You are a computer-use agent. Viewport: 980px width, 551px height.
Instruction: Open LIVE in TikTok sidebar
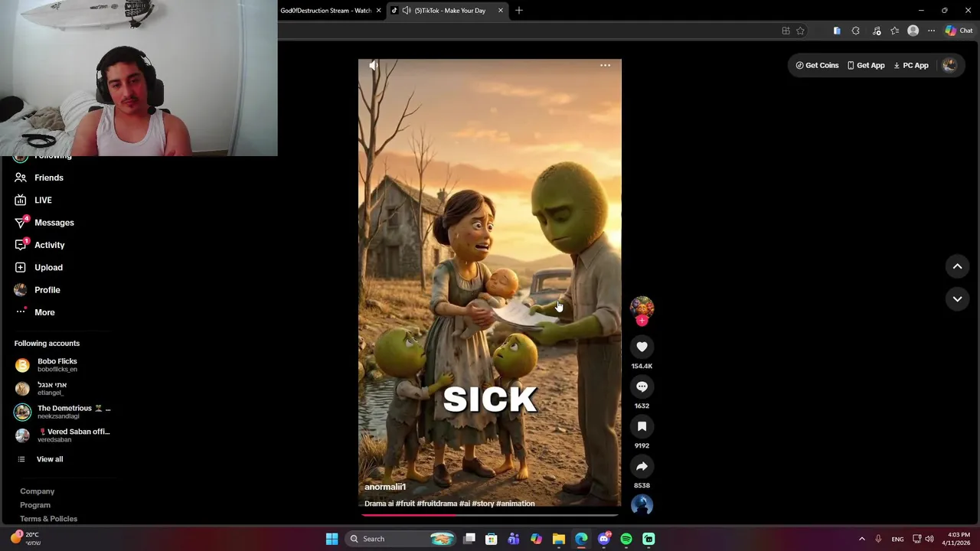click(43, 200)
